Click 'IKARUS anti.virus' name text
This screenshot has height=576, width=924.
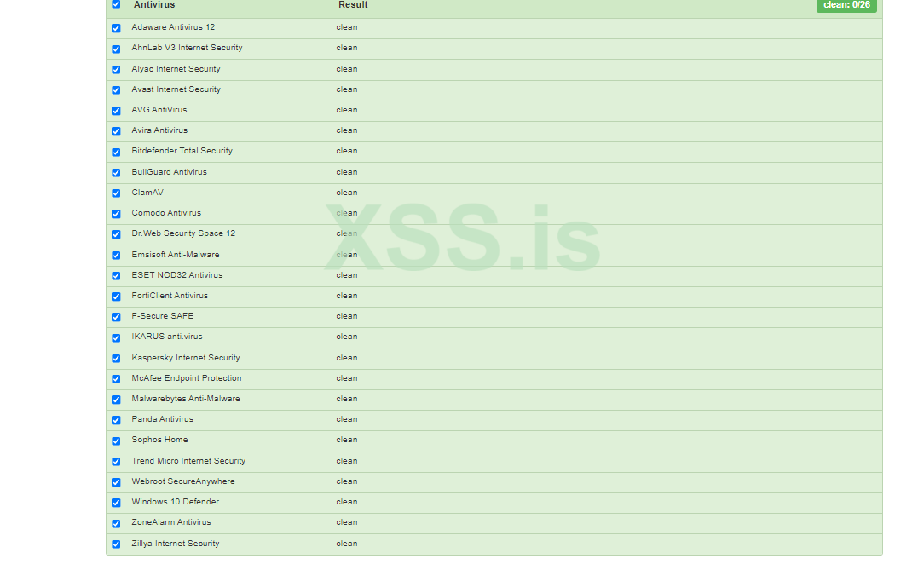(167, 337)
